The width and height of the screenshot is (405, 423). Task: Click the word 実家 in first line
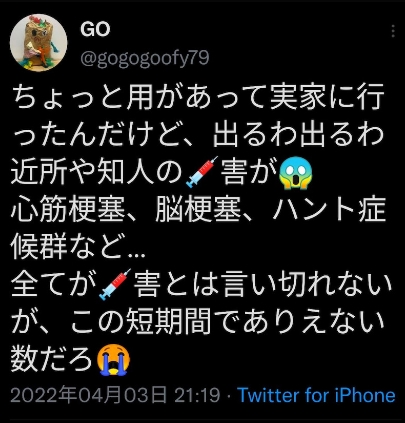[298, 98]
